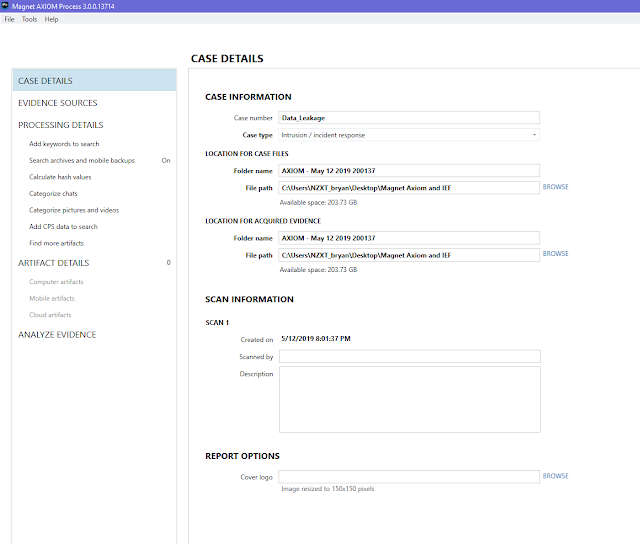Go to ARTIFACT DETAILS section
This screenshot has height=544, width=640.
[x=53, y=263]
